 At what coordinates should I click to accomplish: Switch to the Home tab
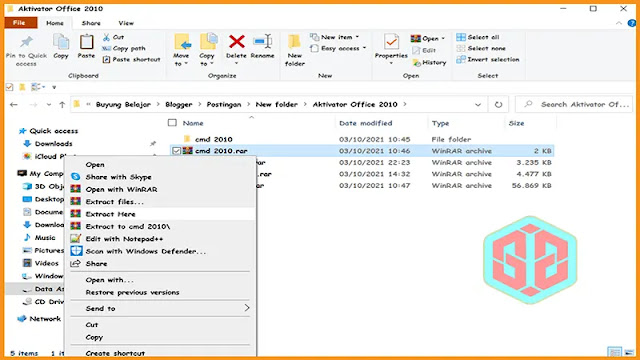click(x=55, y=23)
